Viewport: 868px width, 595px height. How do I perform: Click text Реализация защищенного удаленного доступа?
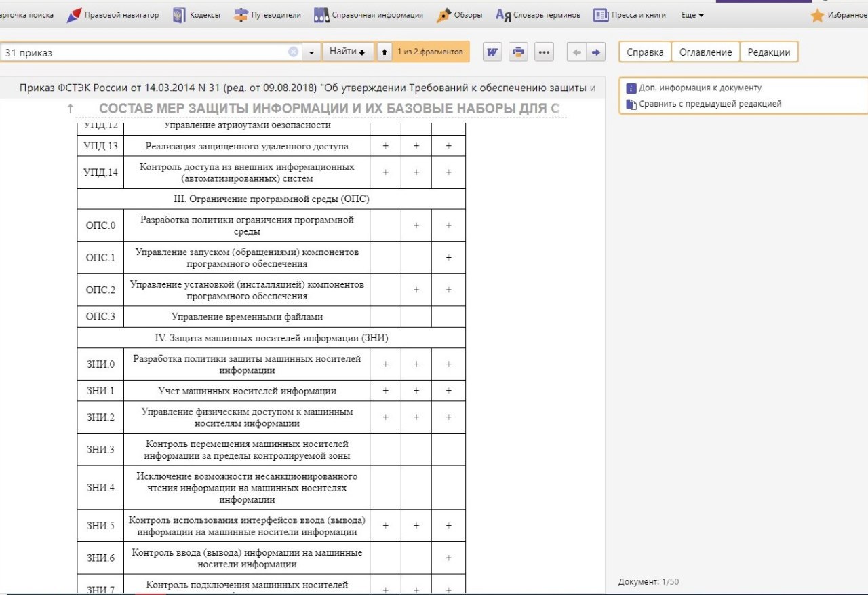click(x=247, y=146)
